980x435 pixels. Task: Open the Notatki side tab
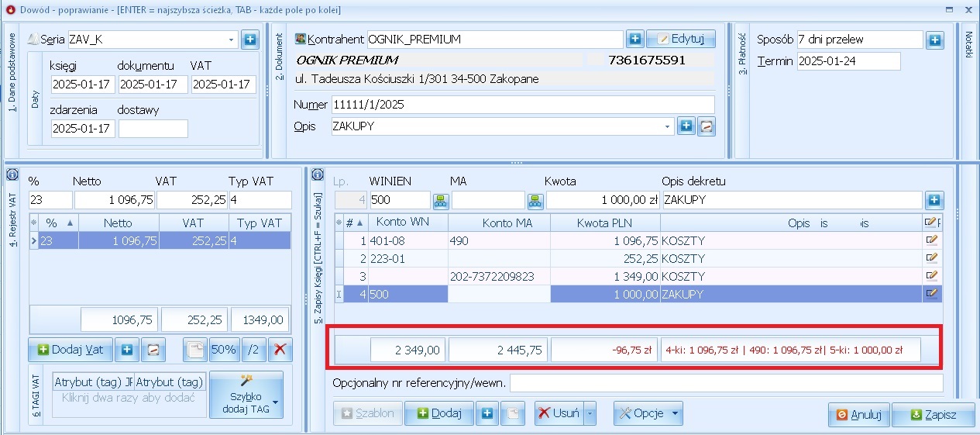(968, 47)
